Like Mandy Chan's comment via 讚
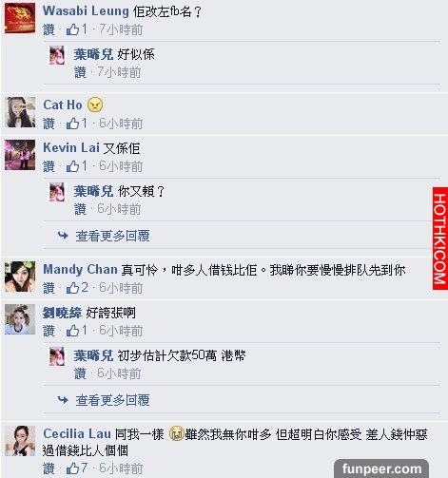 [x=49, y=288]
